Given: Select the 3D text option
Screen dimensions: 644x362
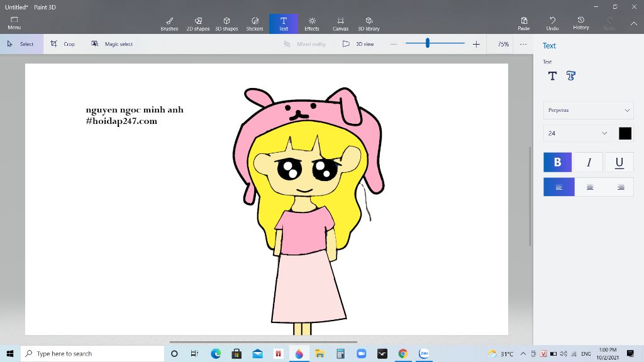Looking at the screenshot, I should [x=571, y=76].
